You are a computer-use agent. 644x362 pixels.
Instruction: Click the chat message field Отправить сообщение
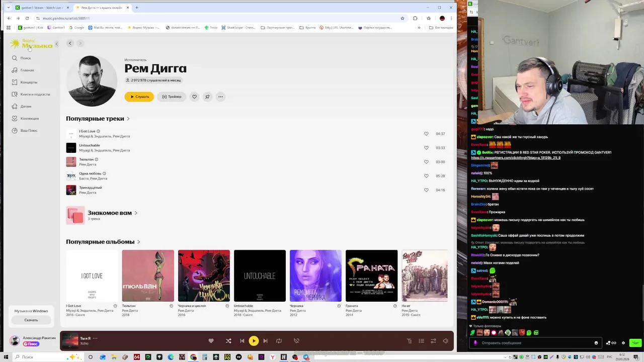(536, 343)
